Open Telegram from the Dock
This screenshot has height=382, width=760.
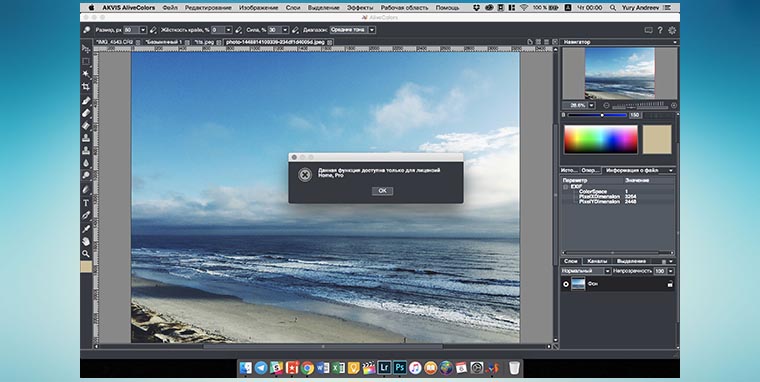261,368
